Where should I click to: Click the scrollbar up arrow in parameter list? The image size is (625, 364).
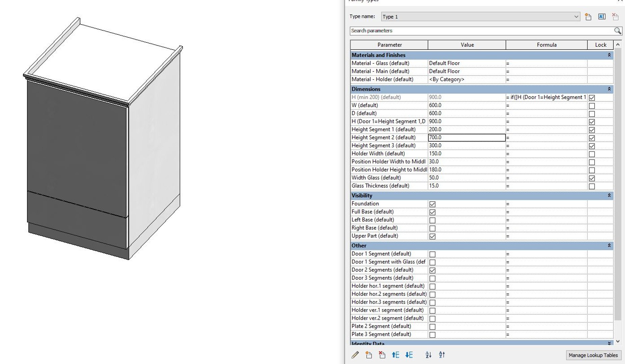click(618, 44)
